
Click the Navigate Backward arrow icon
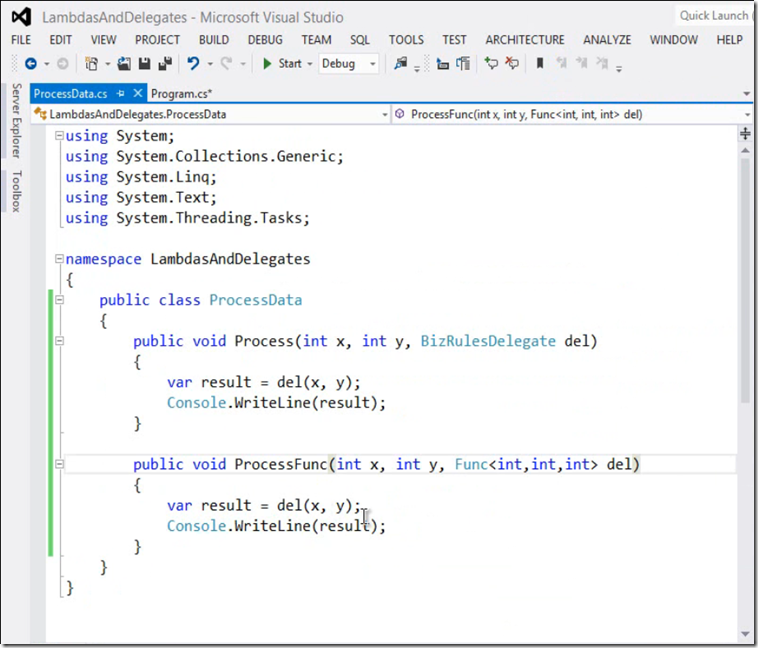coord(31,63)
